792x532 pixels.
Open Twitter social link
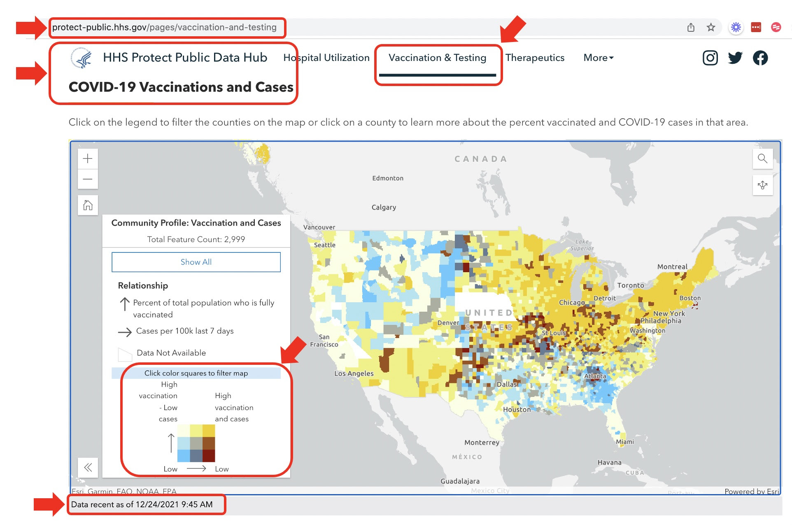tap(735, 58)
